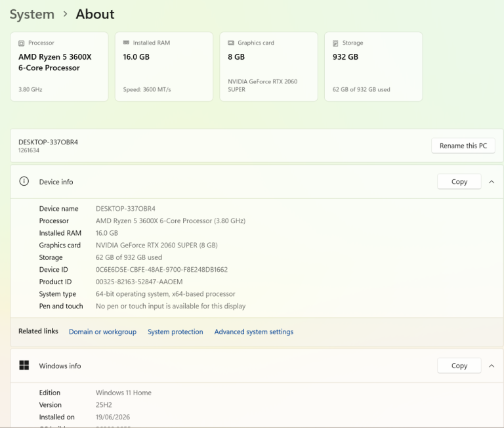Image resolution: width=504 pixels, height=428 pixels.
Task: Select the AMD Ryzen 5 3600X processor card
Action: pos(59,66)
